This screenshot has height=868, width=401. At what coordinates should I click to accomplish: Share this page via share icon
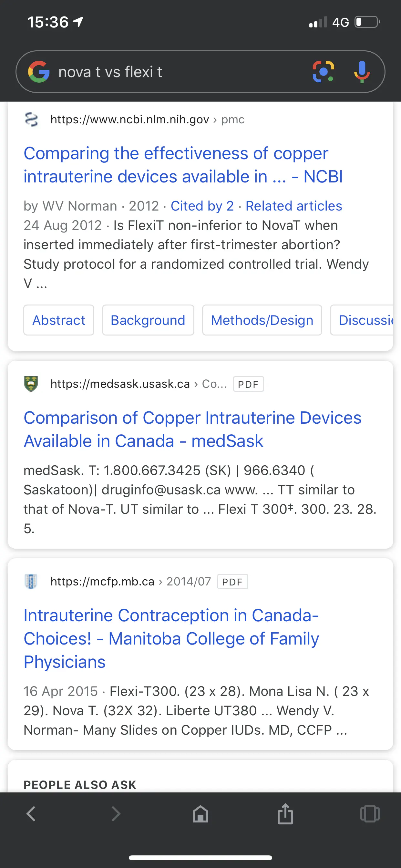285,814
